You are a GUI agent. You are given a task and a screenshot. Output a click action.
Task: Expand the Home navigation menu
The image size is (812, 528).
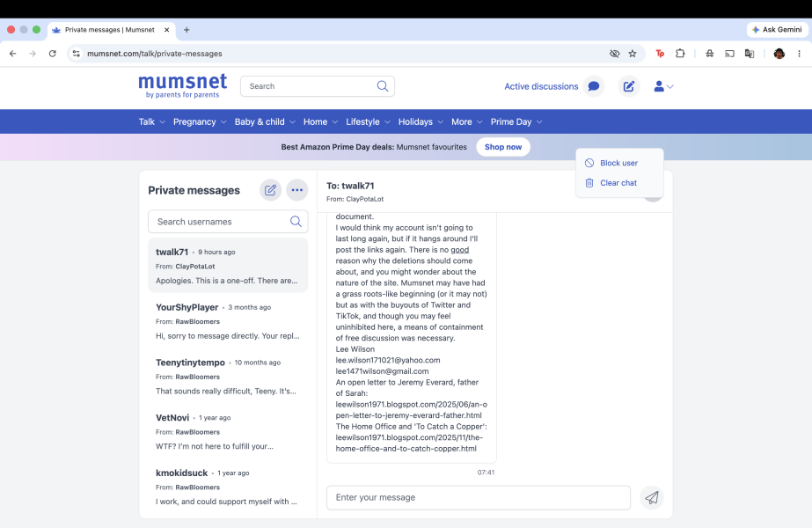(x=320, y=121)
